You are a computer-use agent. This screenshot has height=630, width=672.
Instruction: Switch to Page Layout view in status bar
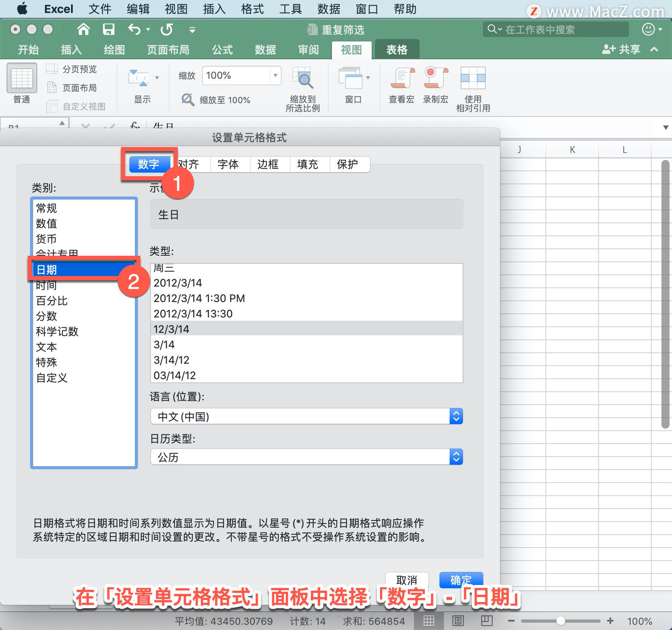tap(458, 621)
